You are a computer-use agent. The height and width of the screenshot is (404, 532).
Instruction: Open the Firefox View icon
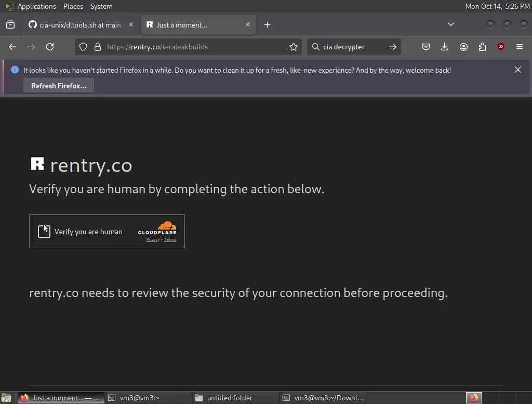tap(10, 25)
